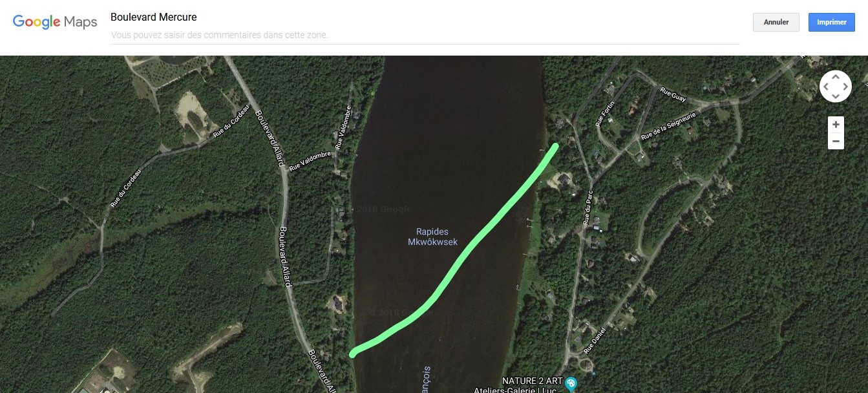Click the Boulevard Mercure title text
868x393 pixels.
(x=154, y=17)
